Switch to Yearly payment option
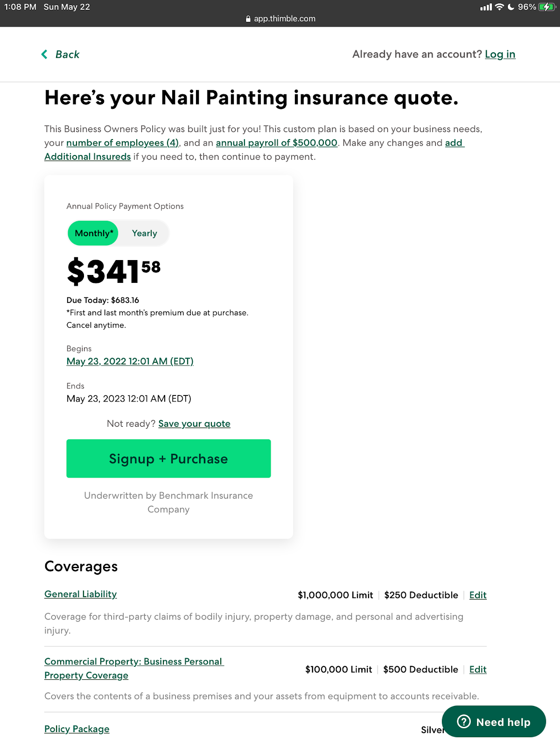The height and width of the screenshot is (747, 560). click(x=144, y=233)
